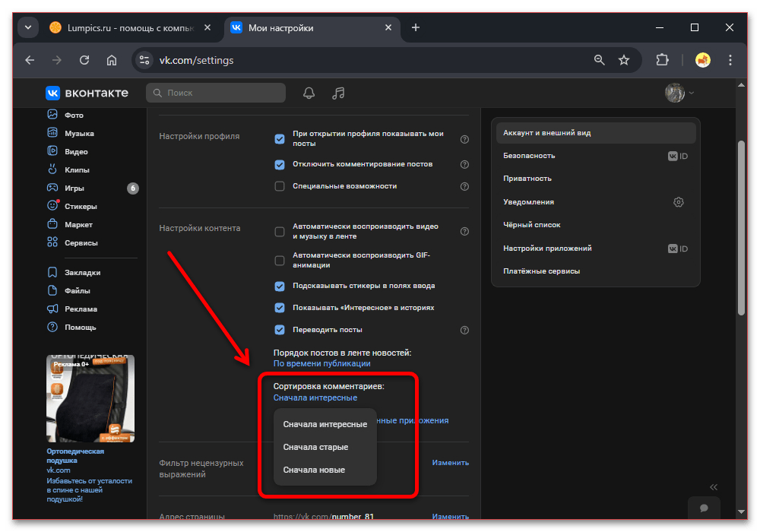
Task: Open 'Безопасность' settings section
Action: click(596, 156)
